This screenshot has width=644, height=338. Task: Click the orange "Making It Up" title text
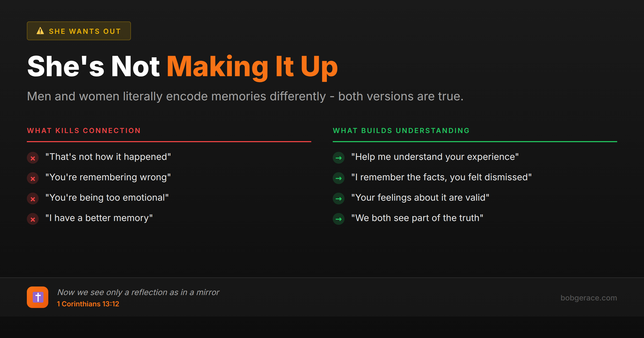pyautogui.click(x=252, y=67)
